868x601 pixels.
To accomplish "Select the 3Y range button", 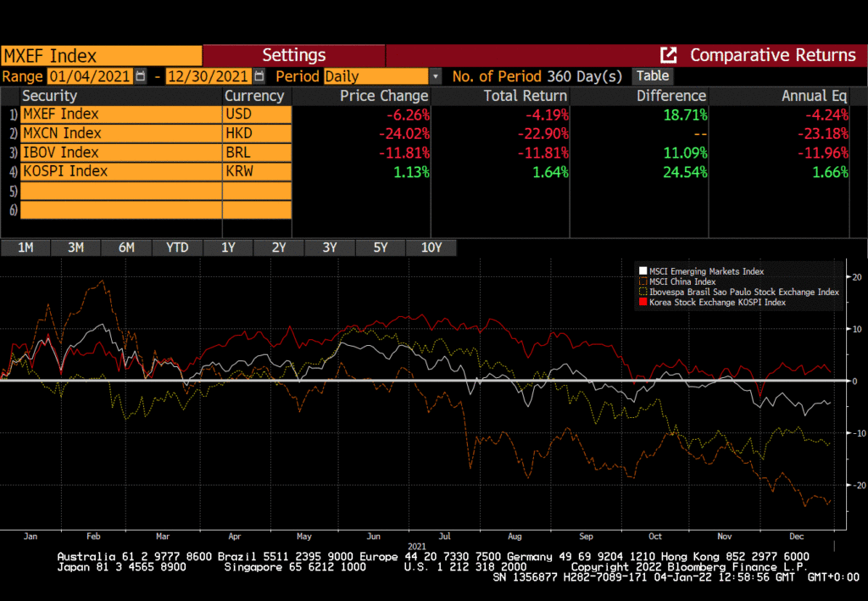I will (330, 248).
